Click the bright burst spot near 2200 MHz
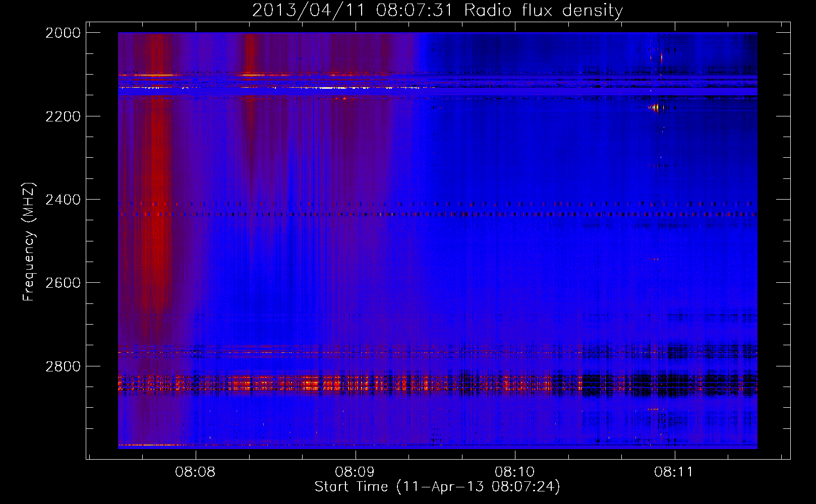The image size is (816, 504). [x=656, y=107]
